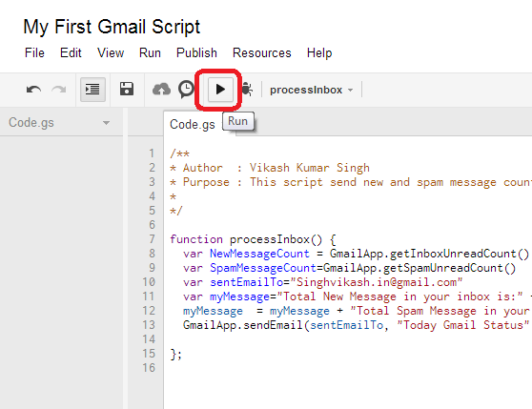Open the Help menu
This screenshot has width=532, height=409.
point(319,52)
